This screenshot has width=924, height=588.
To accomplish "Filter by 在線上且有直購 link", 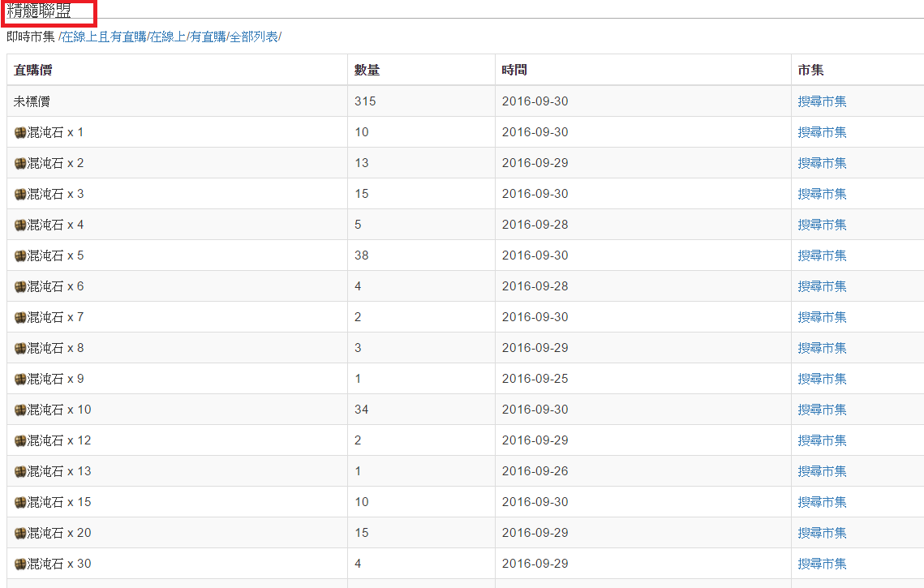I will click(105, 36).
